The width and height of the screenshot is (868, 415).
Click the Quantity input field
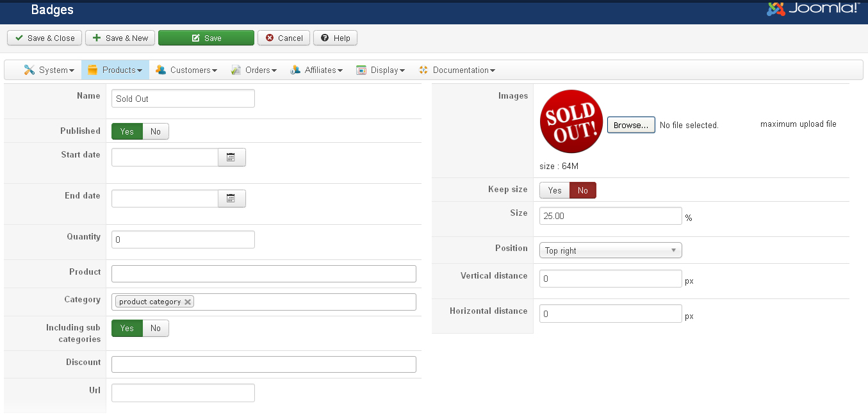(183, 240)
